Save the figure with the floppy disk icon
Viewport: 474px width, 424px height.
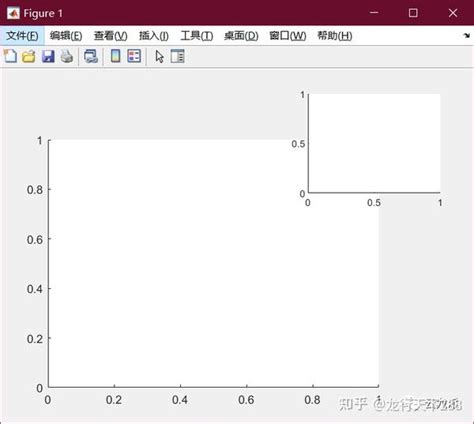(48, 56)
